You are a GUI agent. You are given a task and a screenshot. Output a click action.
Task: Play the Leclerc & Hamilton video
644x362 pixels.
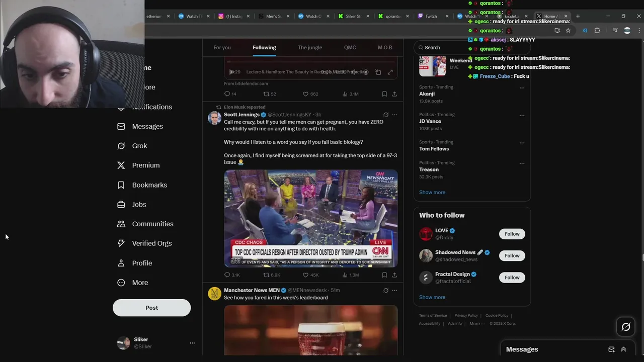pos(232,72)
